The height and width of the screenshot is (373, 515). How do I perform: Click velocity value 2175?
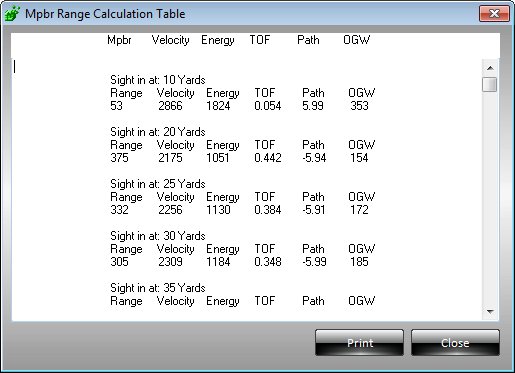tap(170, 158)
